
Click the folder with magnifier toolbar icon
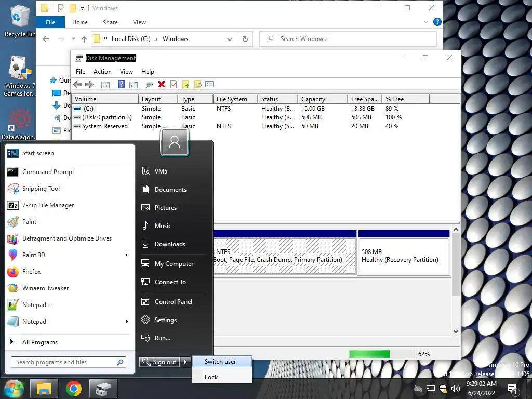tap(197, 84)
